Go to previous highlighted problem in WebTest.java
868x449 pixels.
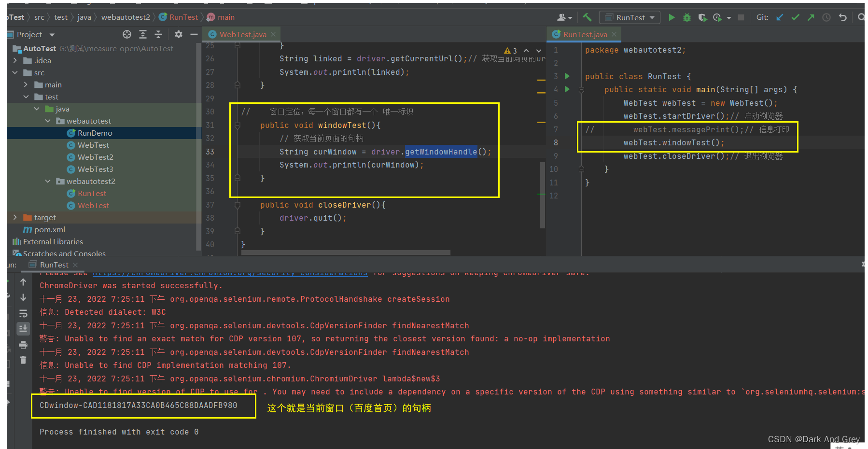pos(526,51)
